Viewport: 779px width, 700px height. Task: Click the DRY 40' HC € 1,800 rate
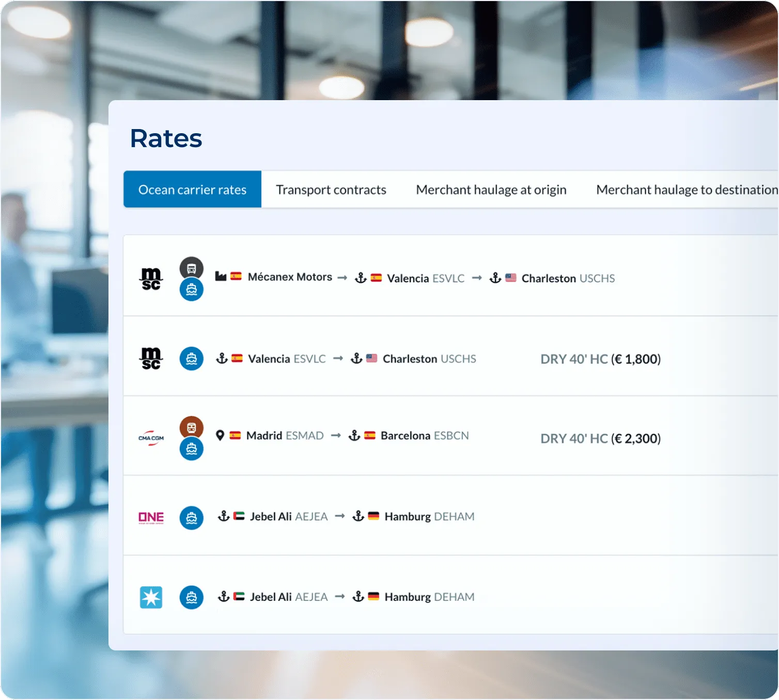click(x=600, y=359)
